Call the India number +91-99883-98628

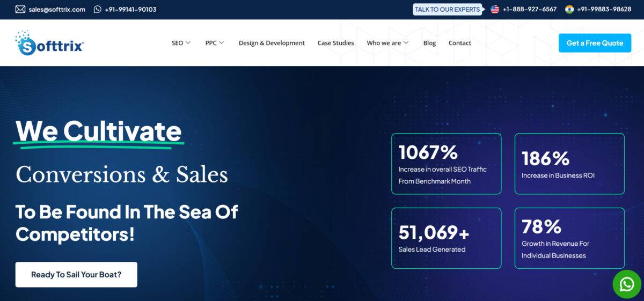604,9
